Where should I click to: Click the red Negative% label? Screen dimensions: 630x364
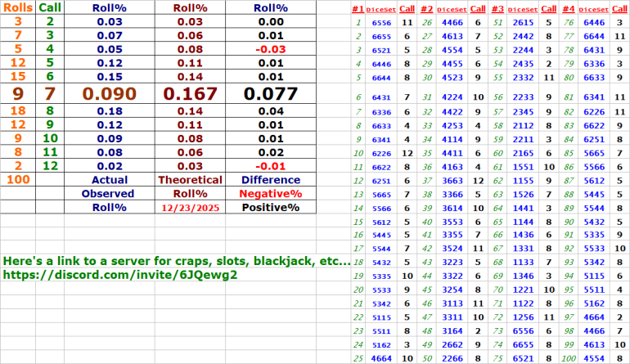click(270, 194)
